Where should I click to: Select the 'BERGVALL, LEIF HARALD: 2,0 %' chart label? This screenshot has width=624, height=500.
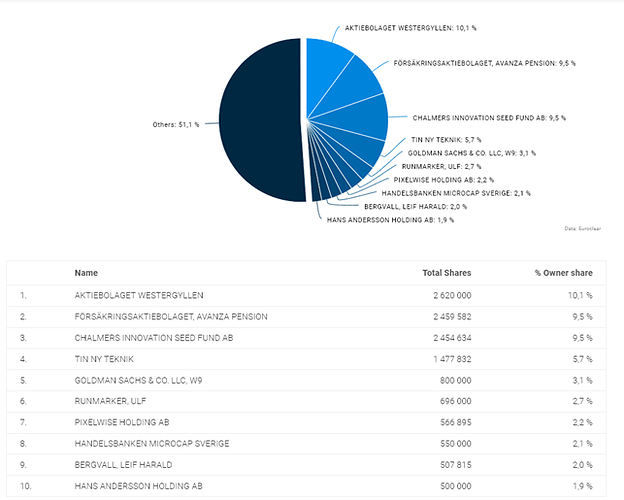click(415, 207)
